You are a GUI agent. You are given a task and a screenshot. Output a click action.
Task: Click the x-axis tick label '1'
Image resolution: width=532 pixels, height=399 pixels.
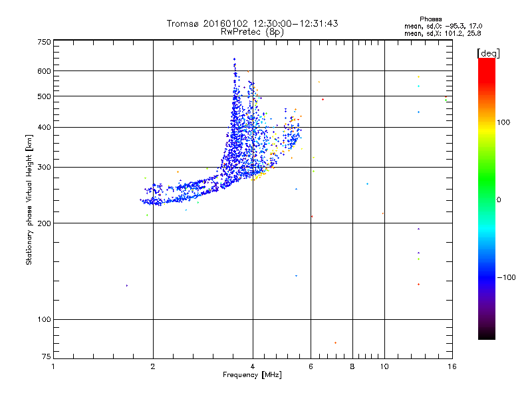[x=53, y=366]
